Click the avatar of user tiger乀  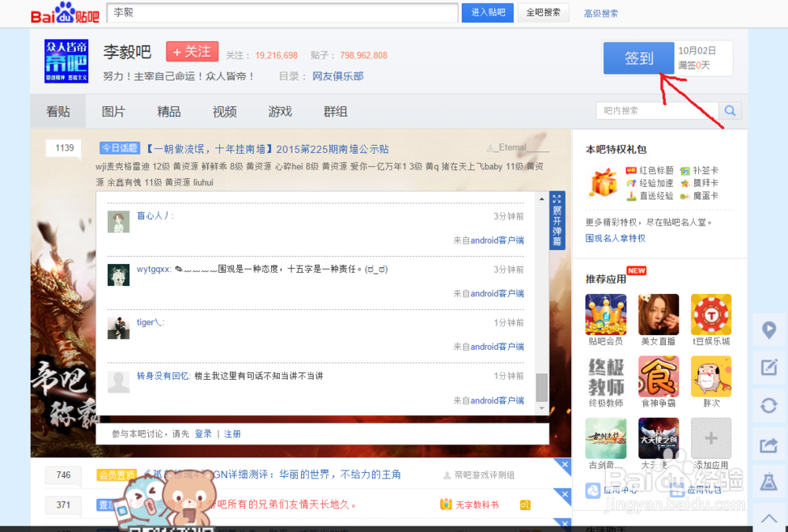pyautogui.click(x=119, y=329)
